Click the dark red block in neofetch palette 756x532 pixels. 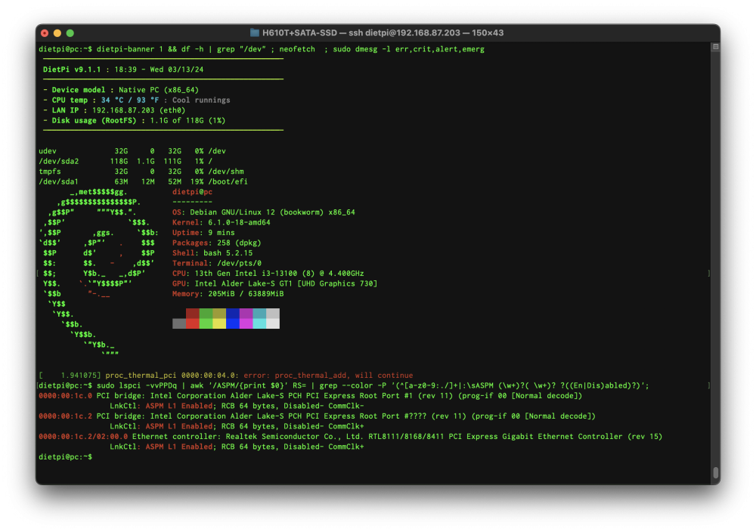(x=192, y=314)
